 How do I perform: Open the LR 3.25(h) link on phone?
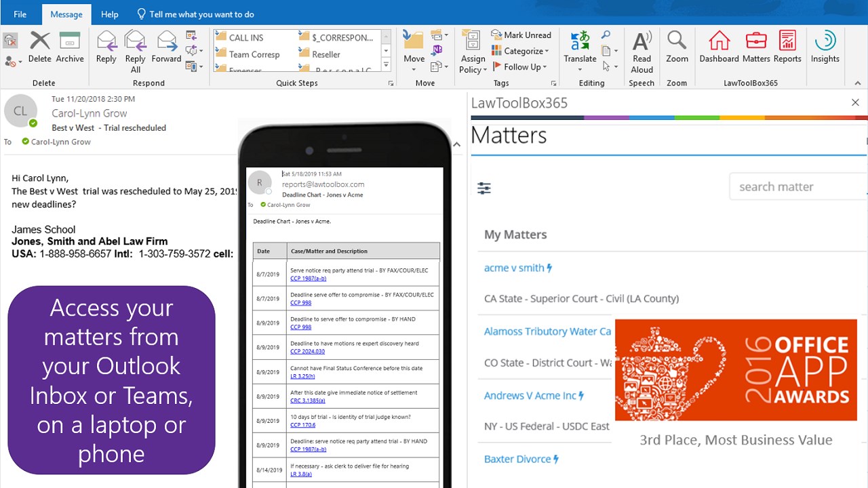(302, 375)
